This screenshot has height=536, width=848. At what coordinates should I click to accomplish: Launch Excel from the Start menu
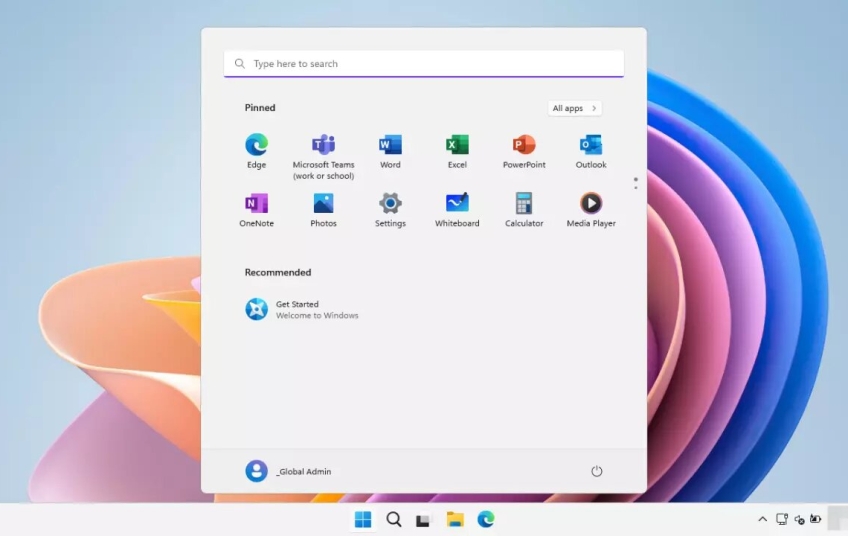tap(457, 146)
